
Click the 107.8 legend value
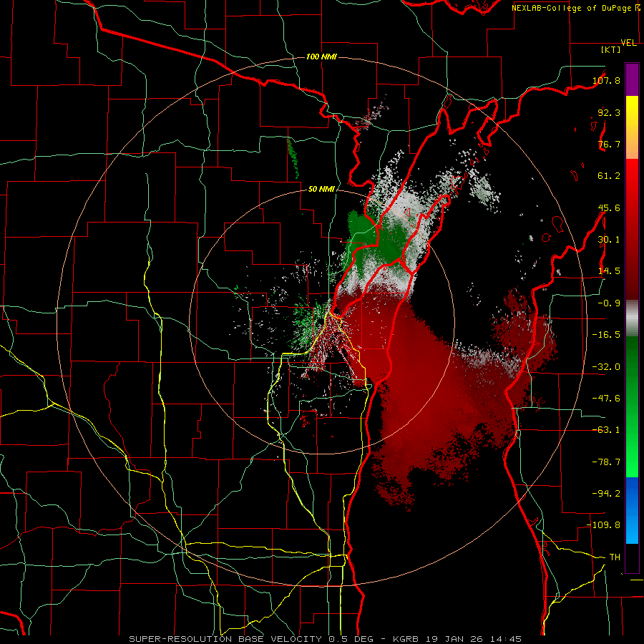[x=606, y=80]
